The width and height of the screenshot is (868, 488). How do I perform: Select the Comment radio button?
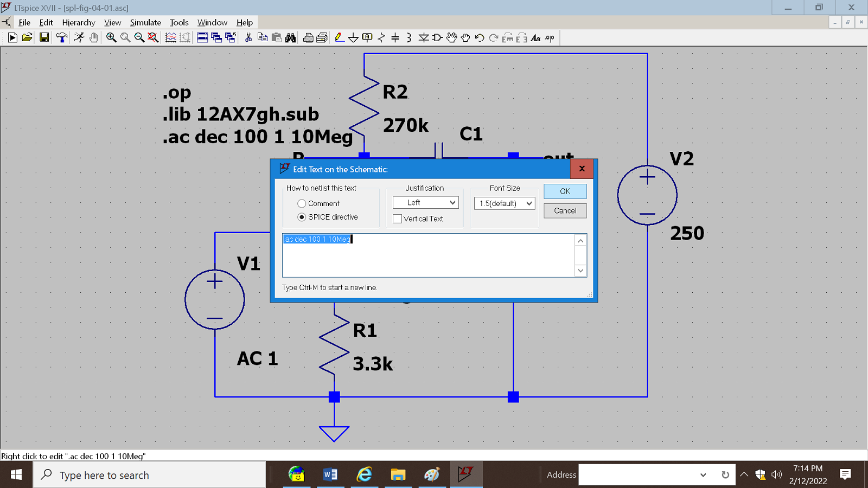(302, 203)
